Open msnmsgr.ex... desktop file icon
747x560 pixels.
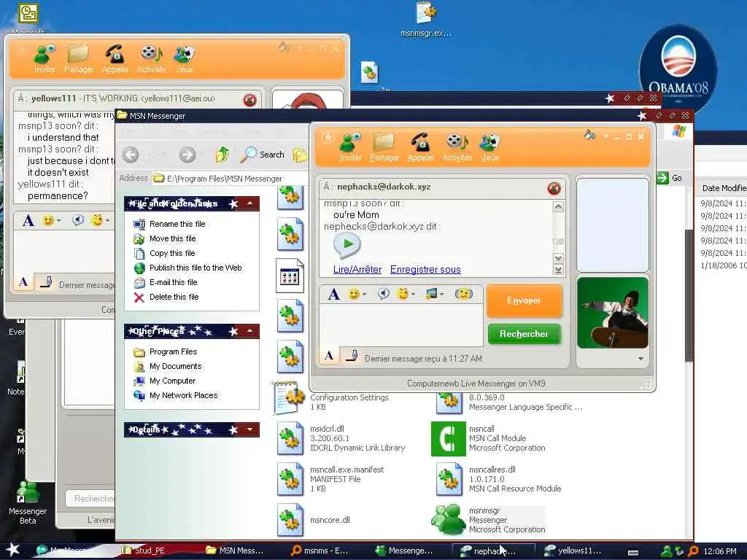(x=425, y=20)
